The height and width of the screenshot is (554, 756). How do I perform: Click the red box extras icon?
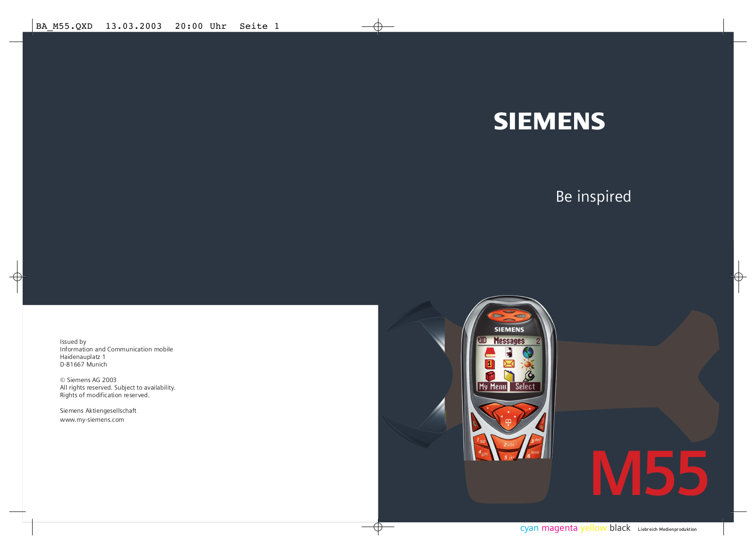click(x=490, y=376)
